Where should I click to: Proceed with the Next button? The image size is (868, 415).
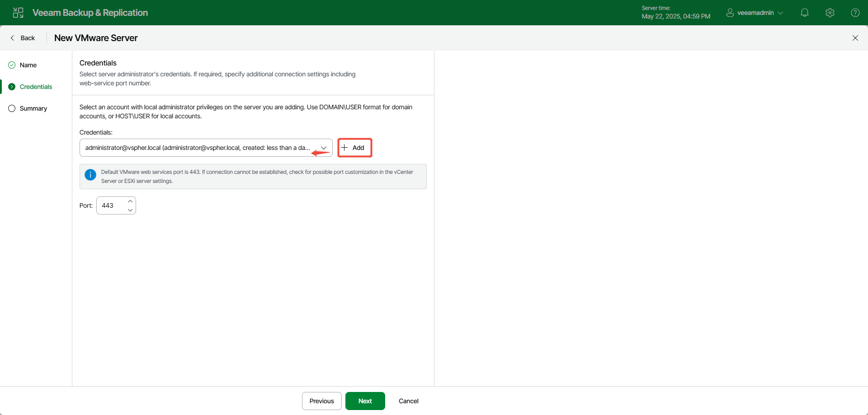point(365,401)
